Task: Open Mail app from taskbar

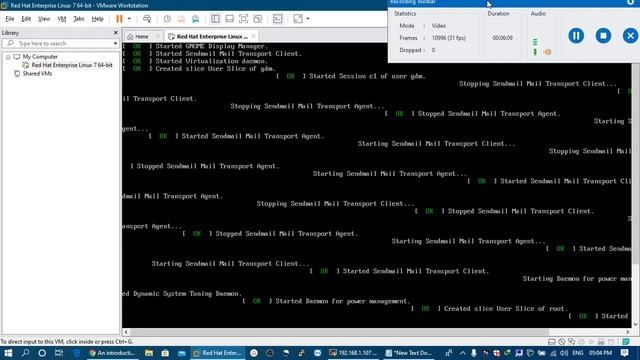Action: (182, 353)
